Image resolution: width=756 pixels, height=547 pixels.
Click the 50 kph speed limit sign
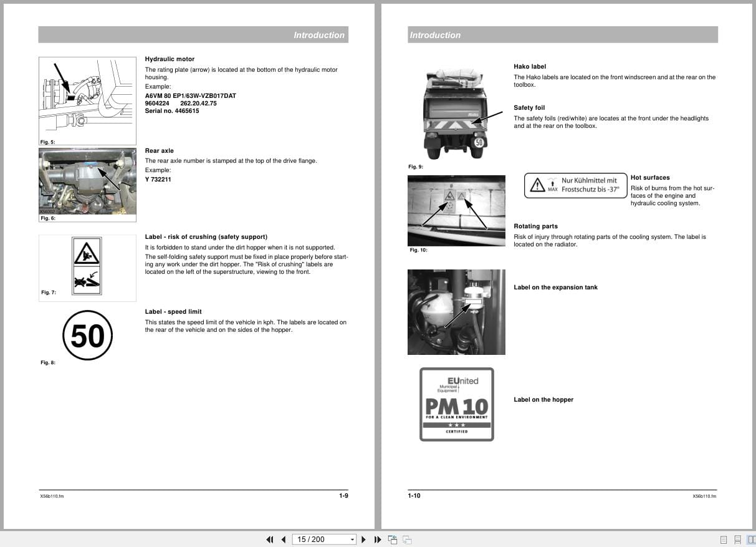(x=87, y=335)
